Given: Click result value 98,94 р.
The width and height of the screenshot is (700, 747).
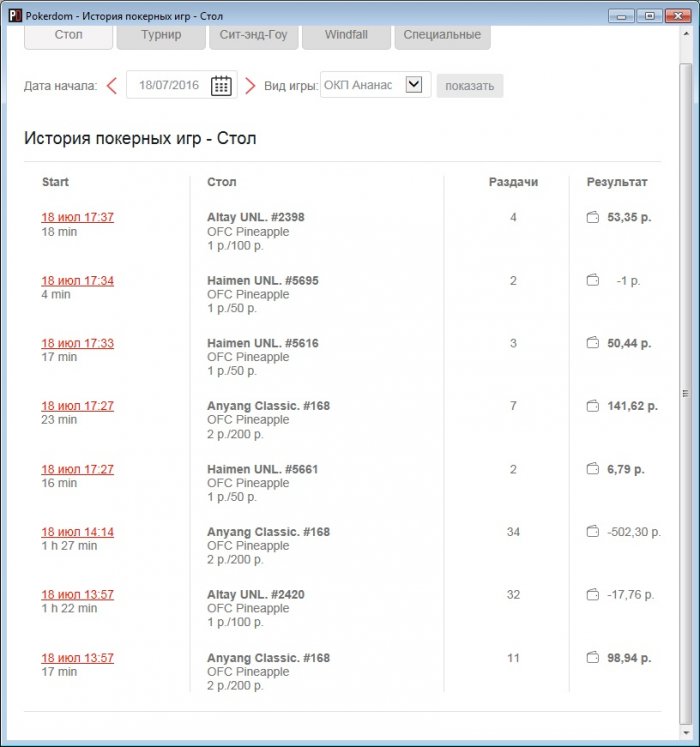Looking at the screenshot, I should pos(629,658).
